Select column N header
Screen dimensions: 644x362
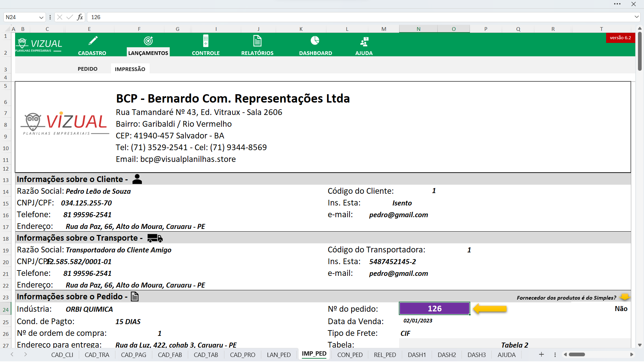(x=418, y=29)
